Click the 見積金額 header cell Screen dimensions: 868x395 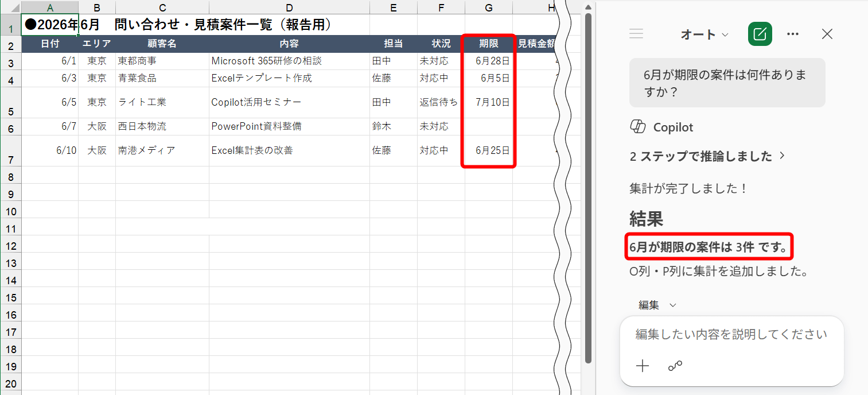536,44
